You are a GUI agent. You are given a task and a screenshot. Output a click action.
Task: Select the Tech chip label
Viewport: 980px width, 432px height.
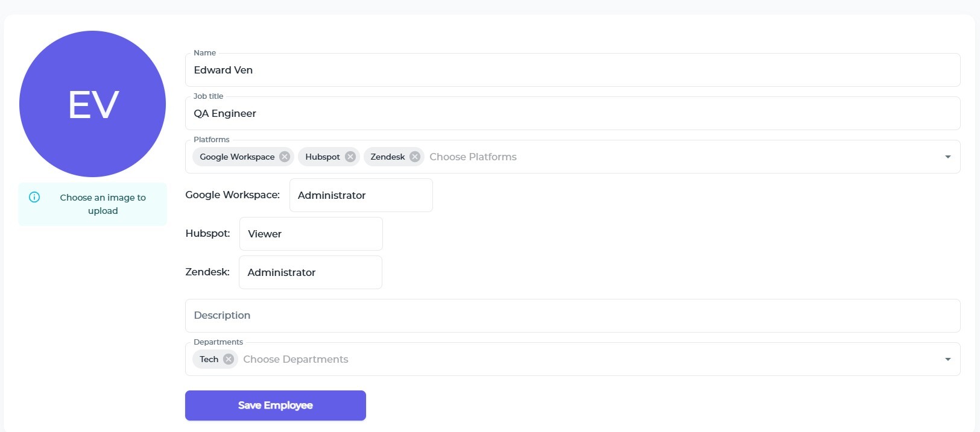(209, 359)
